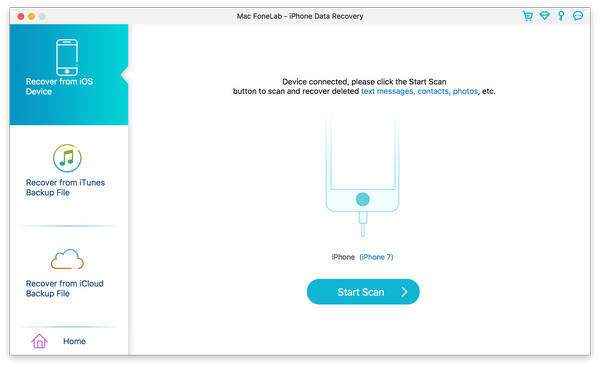Click the arrow chevron on Start Scan
Screen dimensions: 600x367
[404, 292]
